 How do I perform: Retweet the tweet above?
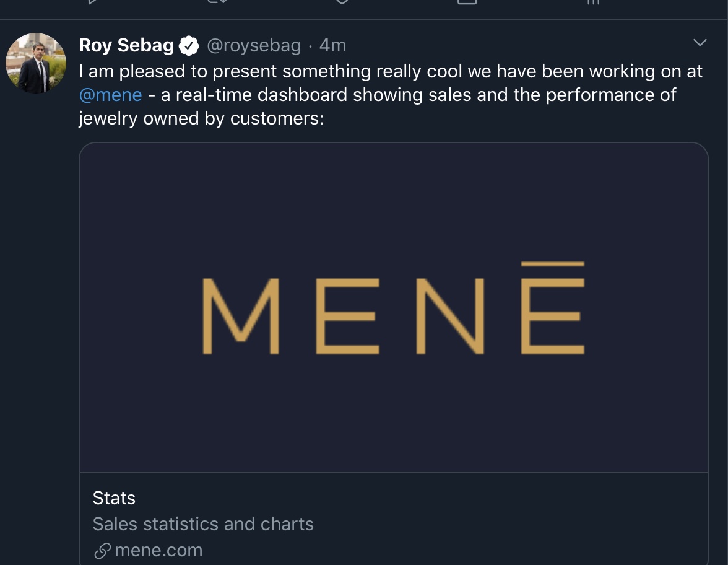(218, 2)
